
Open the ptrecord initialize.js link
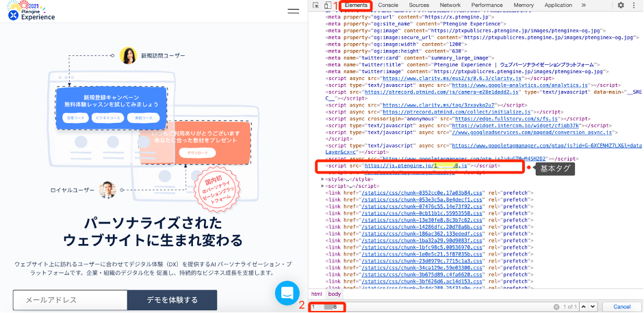(x=457, y=111)
